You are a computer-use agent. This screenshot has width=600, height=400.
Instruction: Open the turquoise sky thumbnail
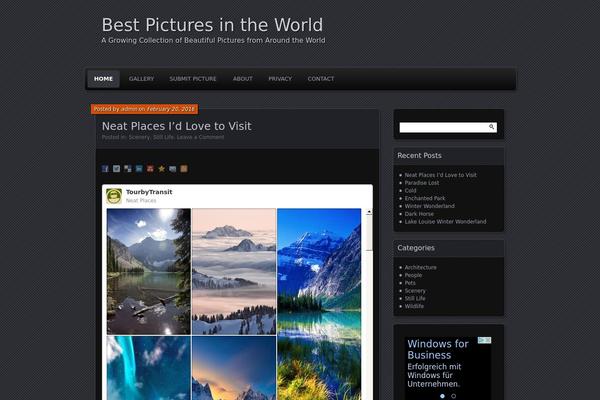coord(148,368)
